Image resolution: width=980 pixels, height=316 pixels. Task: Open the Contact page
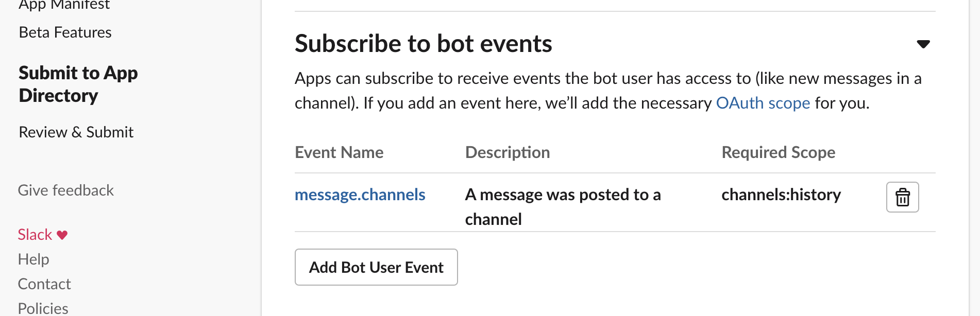[x=44, y=284]
